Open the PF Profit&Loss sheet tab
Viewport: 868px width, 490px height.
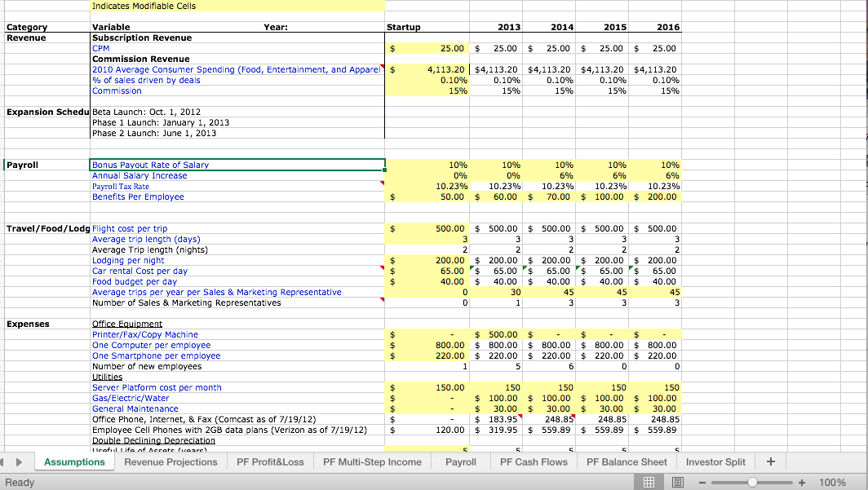[x=270, y=461]
